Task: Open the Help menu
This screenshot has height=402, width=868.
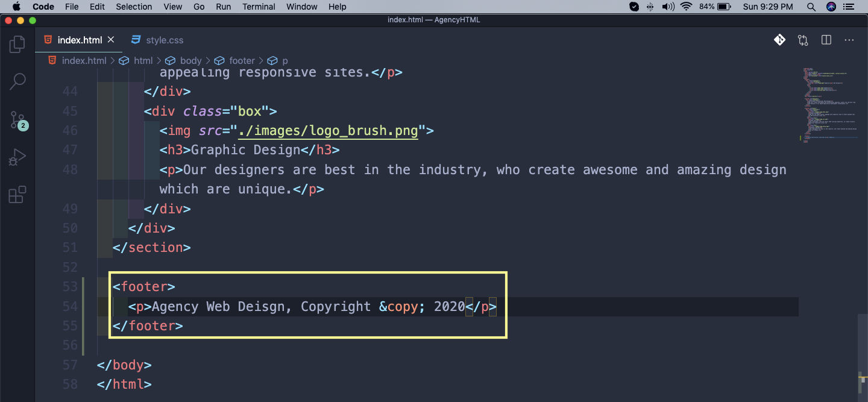Action: (x=338, y=7)
